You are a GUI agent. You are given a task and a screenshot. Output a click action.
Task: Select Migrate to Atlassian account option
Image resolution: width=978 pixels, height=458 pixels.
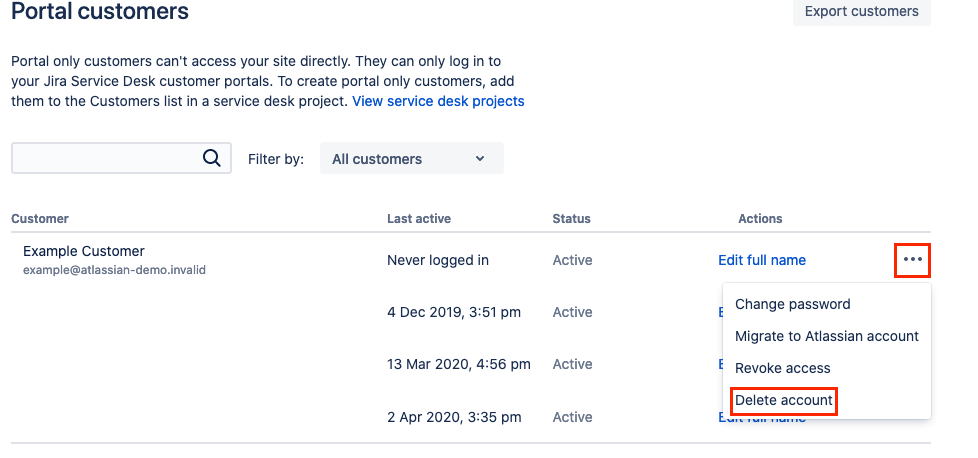(826, 337)
